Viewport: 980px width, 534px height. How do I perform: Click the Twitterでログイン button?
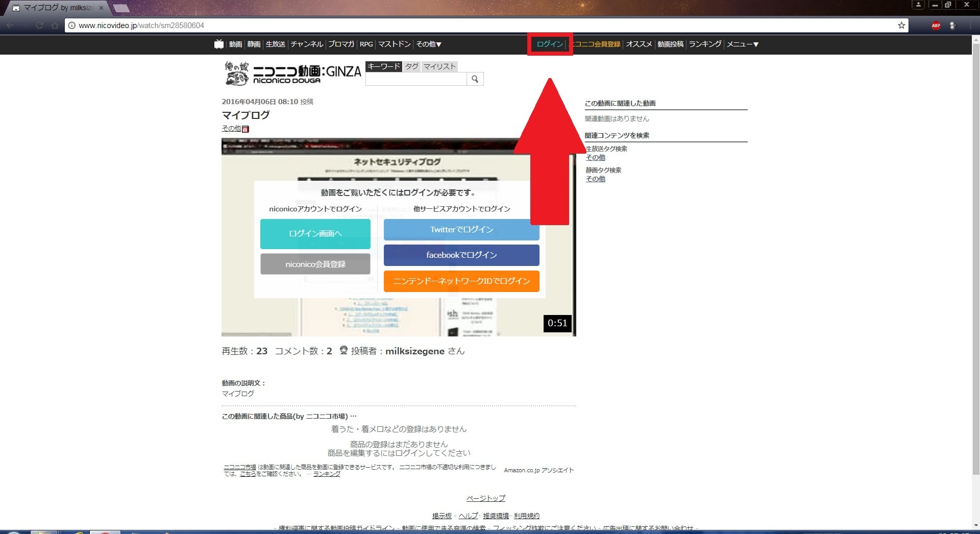tap(461, 230)
